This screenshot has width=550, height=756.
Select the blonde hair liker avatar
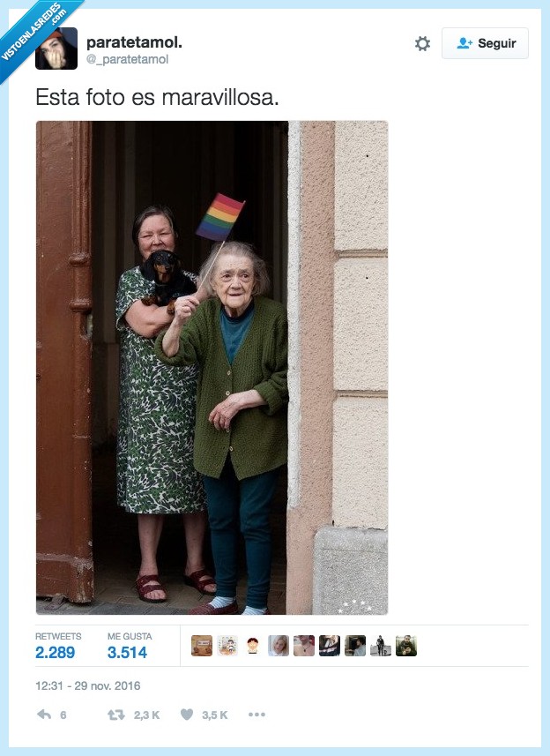(279, 646)
